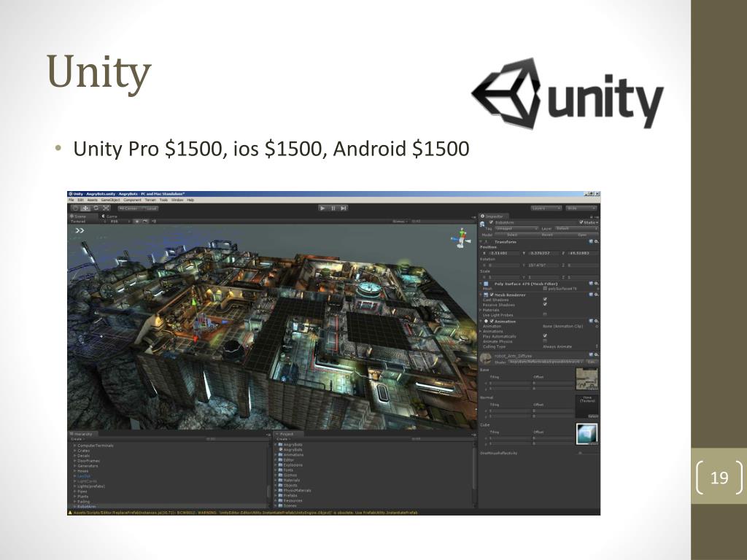The width and height of the screenshot is (747, 560).
Task: Select the Move tool in Unity toolbar
Action: pyautogui.click(x=85, y=208)
